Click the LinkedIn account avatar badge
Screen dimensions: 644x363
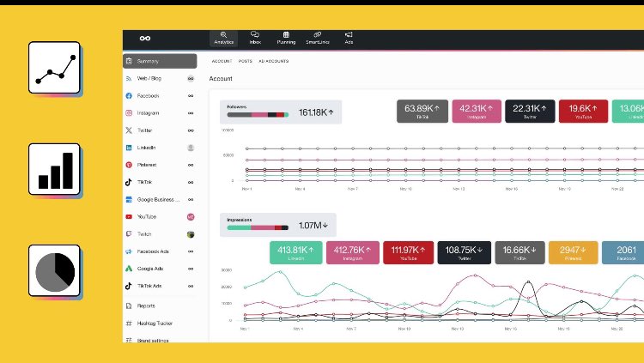point(191,148)
